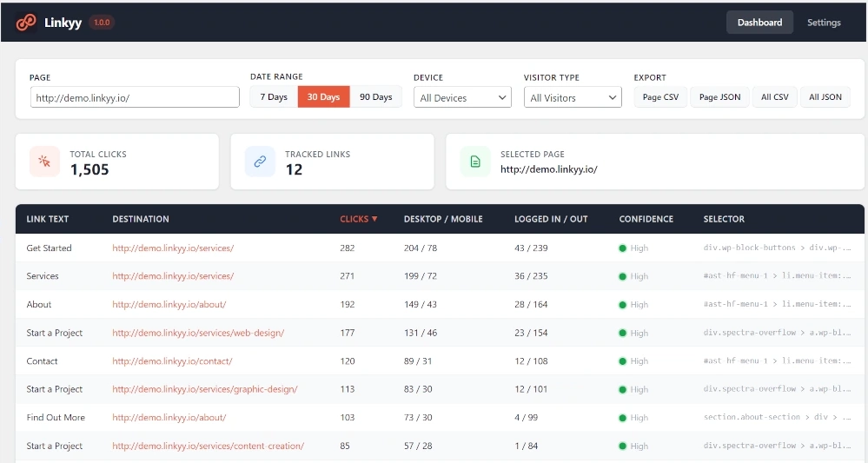Click the click count 271
868x463 pixels.
click(x=347, y=276)
